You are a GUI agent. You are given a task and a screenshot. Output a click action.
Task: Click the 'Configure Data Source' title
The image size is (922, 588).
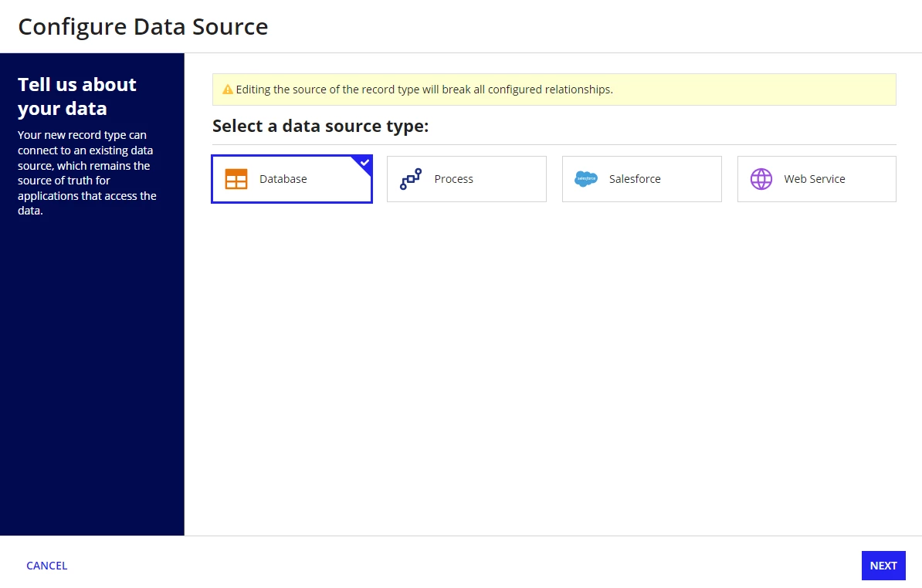pos(143,27)
